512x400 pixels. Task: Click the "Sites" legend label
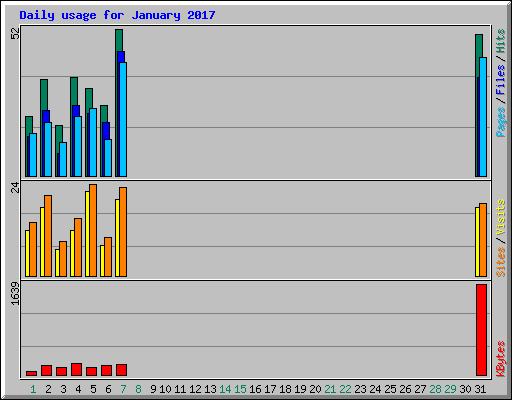(501, 262)
